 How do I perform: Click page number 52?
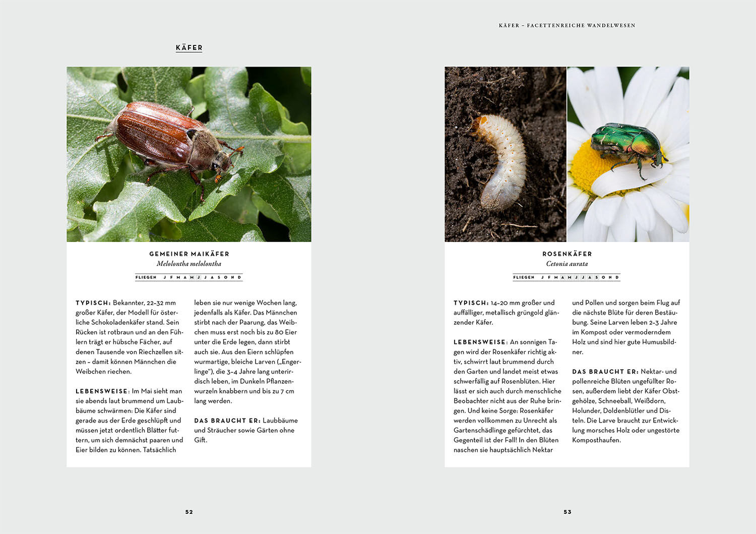pos(189,512)
